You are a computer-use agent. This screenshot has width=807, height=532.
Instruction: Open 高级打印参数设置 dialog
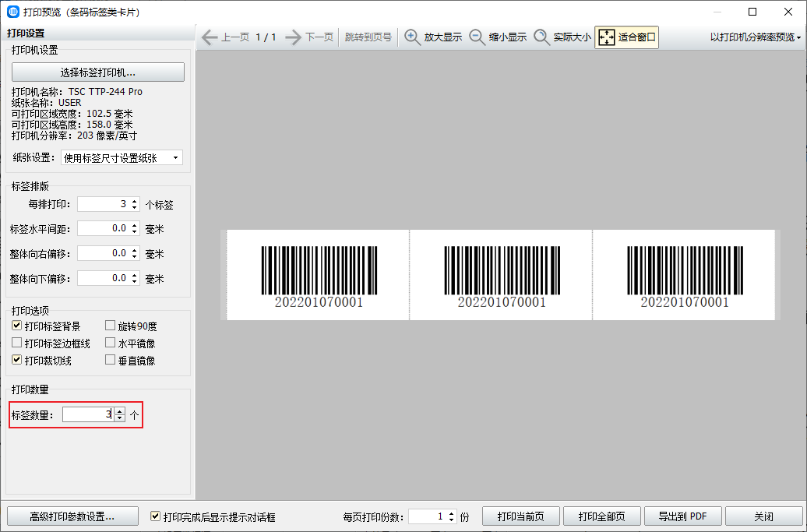72,516
